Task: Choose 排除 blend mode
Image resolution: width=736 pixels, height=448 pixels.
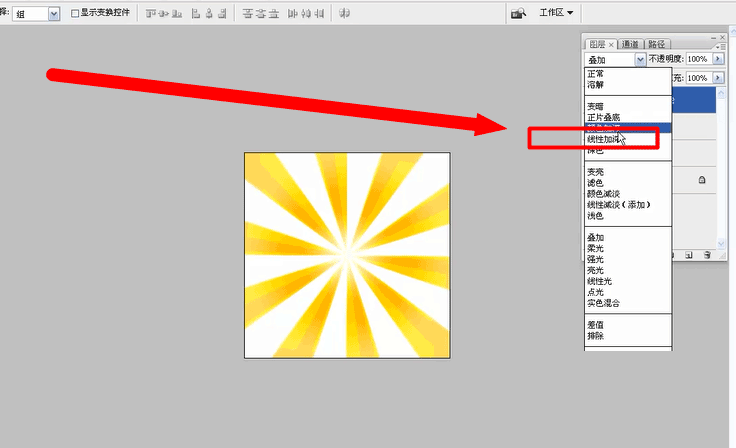Action: [x=628, y=336]
